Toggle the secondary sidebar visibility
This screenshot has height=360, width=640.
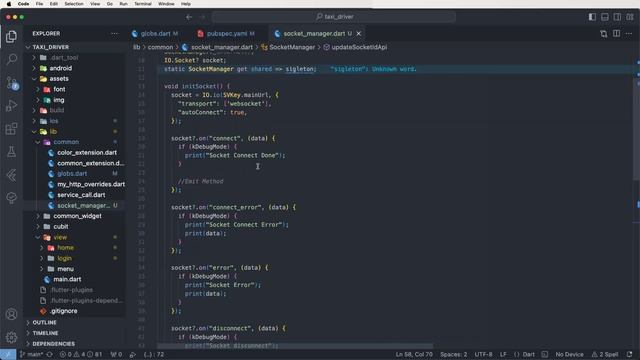pos(617,17)
